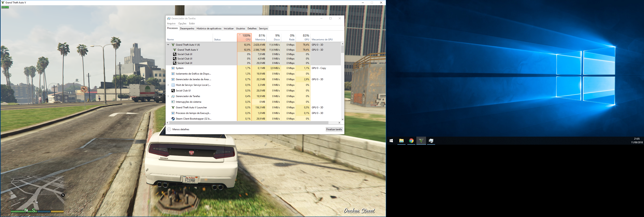Click the Gerenciador de Janelas process icon
The width and height of the screenshot is (644, 217).
point(173,79)
